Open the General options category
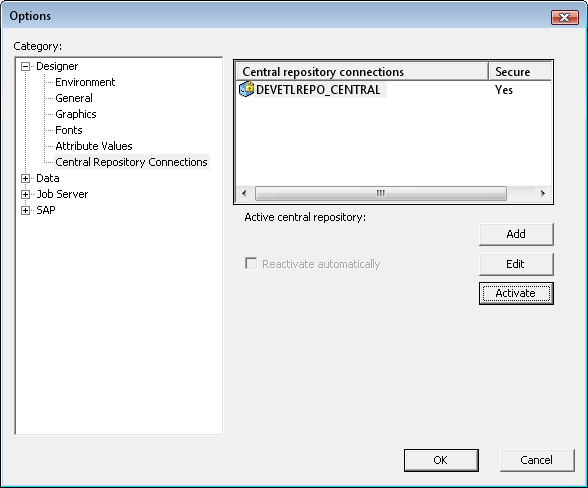Viewport: 588px width, 488px height. [74, 98]
